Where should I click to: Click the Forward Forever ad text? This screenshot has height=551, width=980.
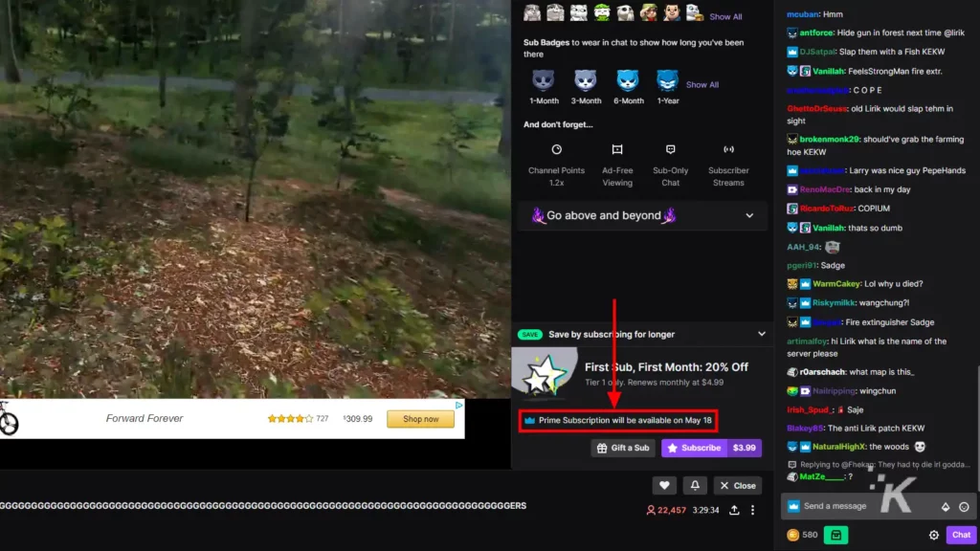point(145,419)
